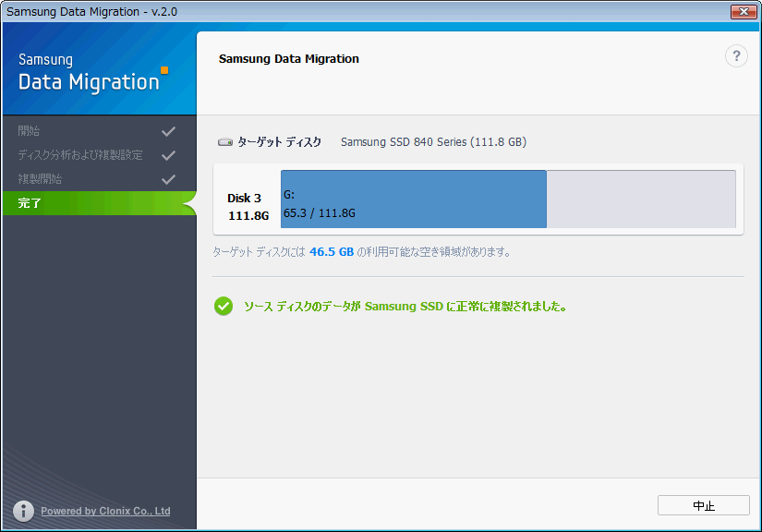The width and height of the screenshot is (762, 532).
Task: Select the 開始 step in sidebar
Action: pos(30,131)
